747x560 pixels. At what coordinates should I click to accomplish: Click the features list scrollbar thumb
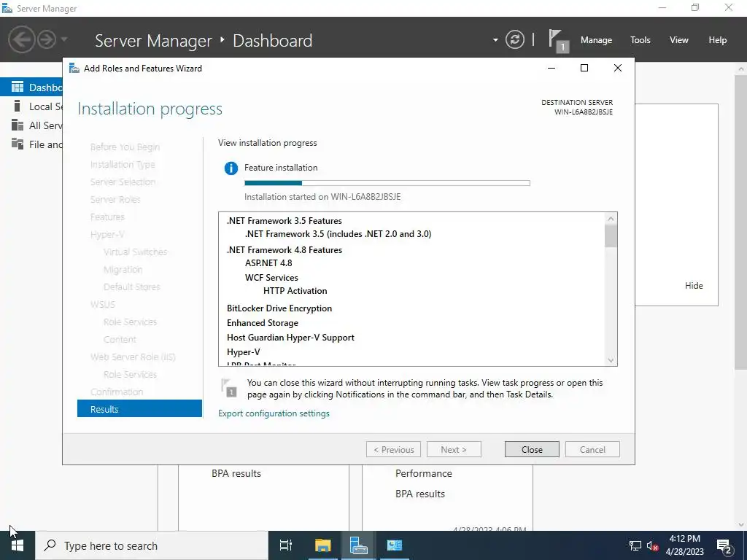[611, 236]
